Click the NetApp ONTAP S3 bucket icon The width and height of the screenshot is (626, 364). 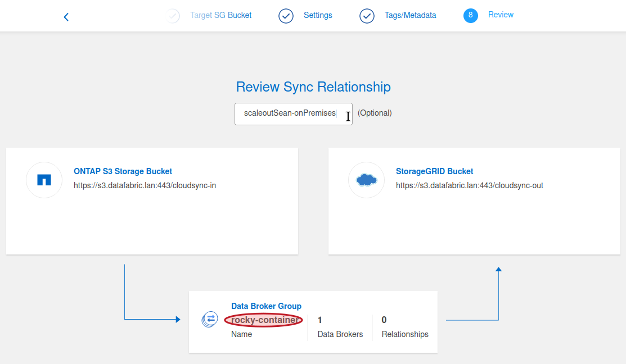pos(44,180)
